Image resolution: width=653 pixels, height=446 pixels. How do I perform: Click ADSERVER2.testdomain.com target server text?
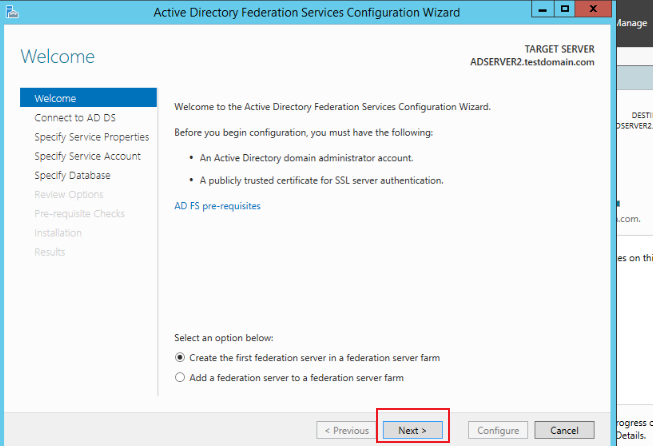pyautogui.click(x=532, y=62)
